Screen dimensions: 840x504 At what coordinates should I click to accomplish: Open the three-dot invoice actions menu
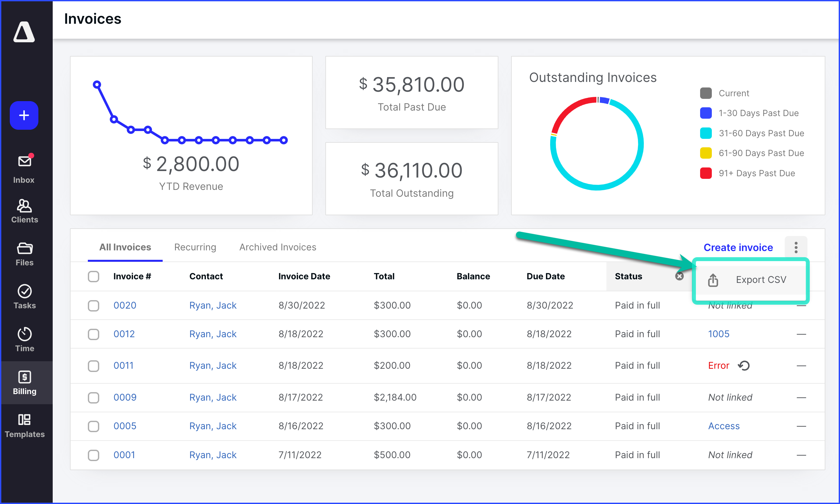point(795,247)
